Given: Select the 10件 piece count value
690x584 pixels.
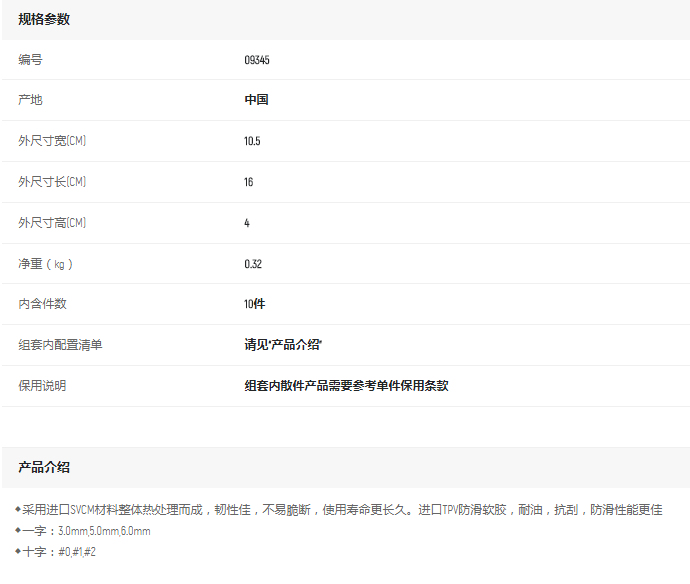Looking at the screenshot, I should pyautogui.click(x=255, y=304).
